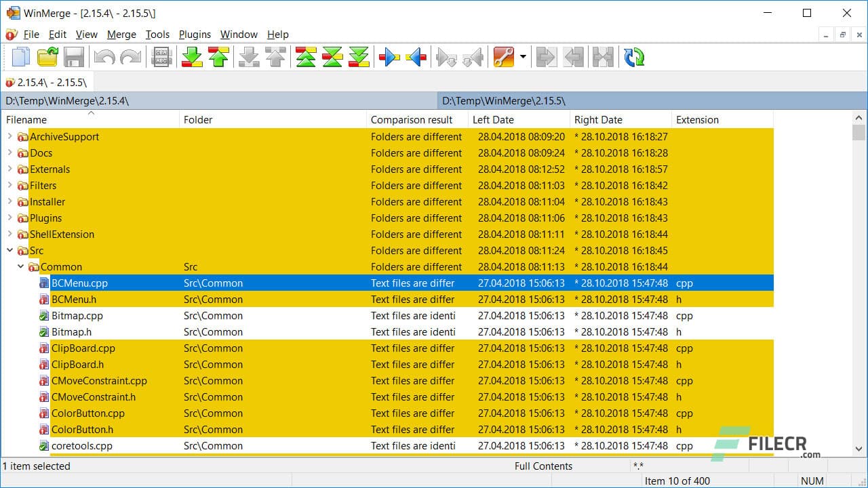The width and height of the screenshot is (868, 488).
Task: Click the Copy Right blue arrow icon
Action: 388,57
